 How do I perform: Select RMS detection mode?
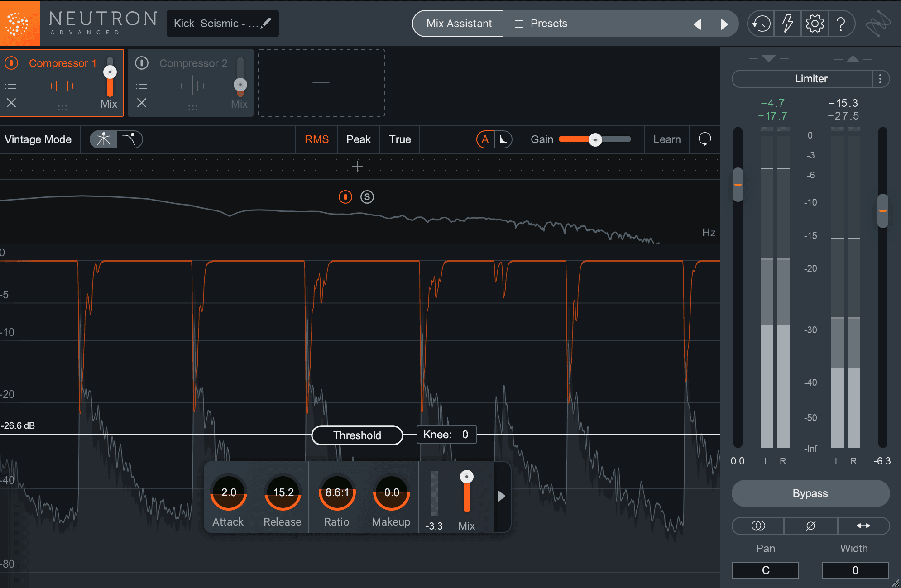point(316,139)
